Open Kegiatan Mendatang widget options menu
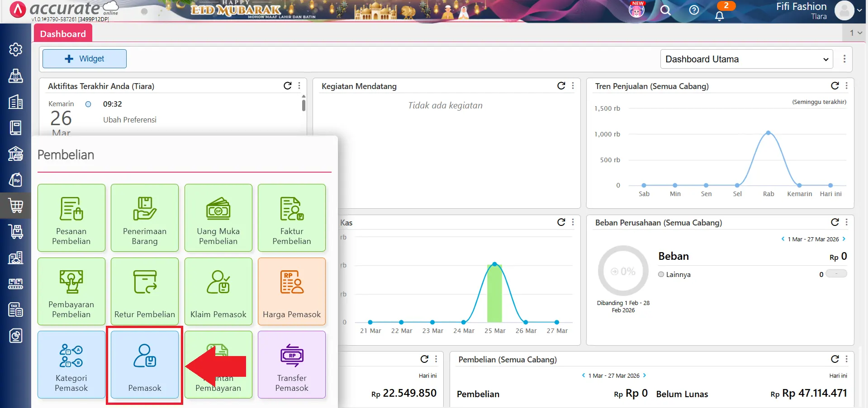868x408 pixels. 573,86
